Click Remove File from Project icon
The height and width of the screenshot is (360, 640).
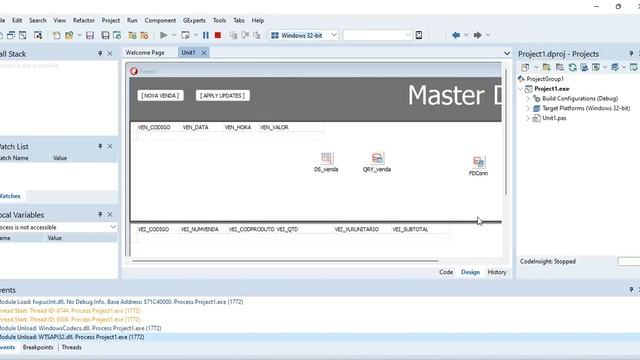[x=144, y=36]
